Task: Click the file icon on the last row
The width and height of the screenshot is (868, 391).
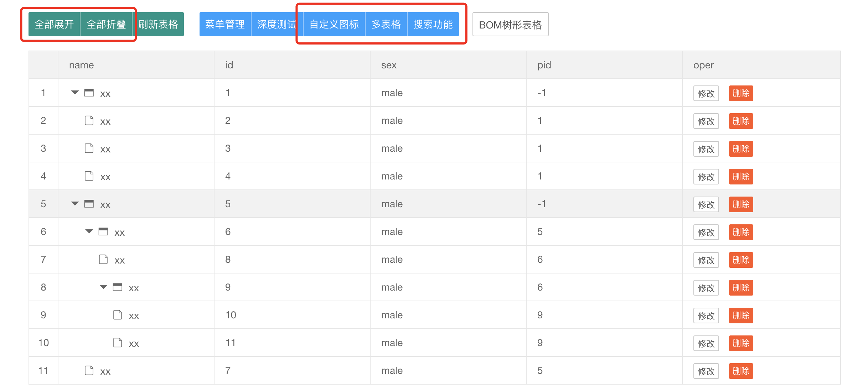Action: click(x=89, y=370)
